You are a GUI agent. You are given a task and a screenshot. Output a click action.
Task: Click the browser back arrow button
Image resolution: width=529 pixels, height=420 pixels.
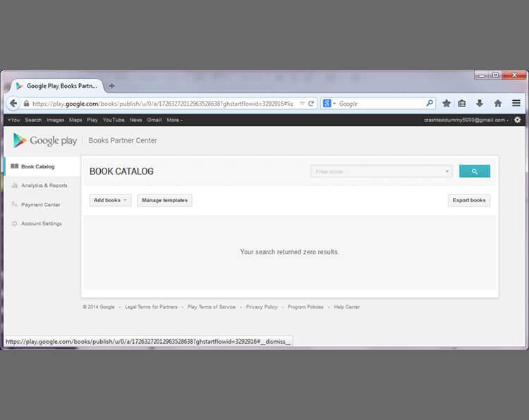coord(13,104)
